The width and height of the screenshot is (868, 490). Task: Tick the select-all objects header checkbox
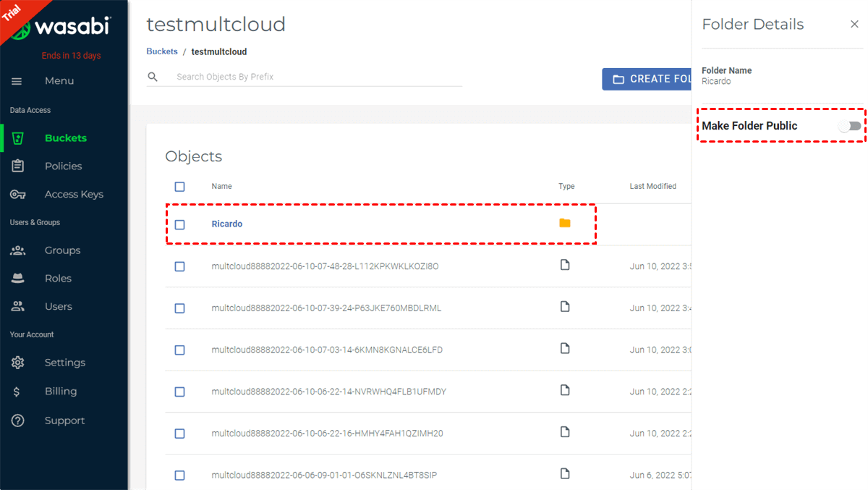tap(179, 187)
